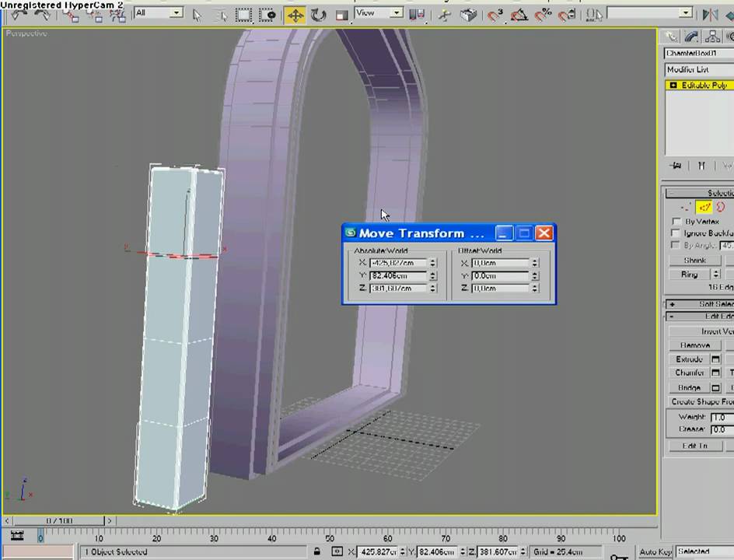
Task: Click the Edit Tri. button
Action: point(694,446)
